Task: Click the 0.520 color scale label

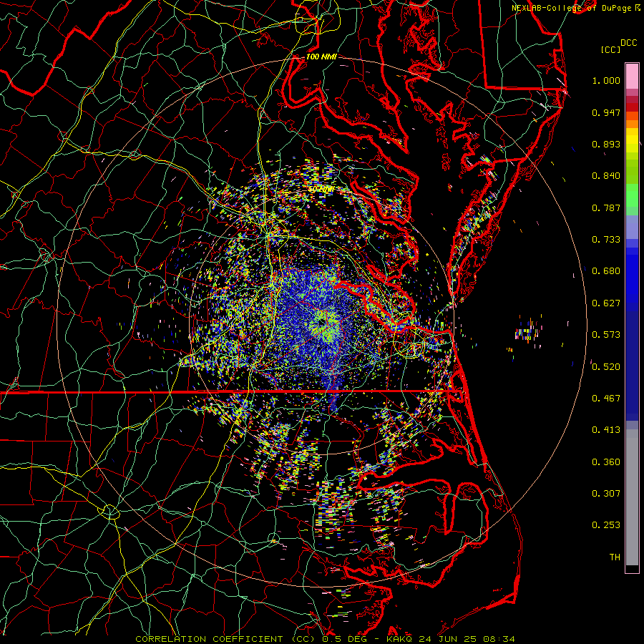Action: 606,367
